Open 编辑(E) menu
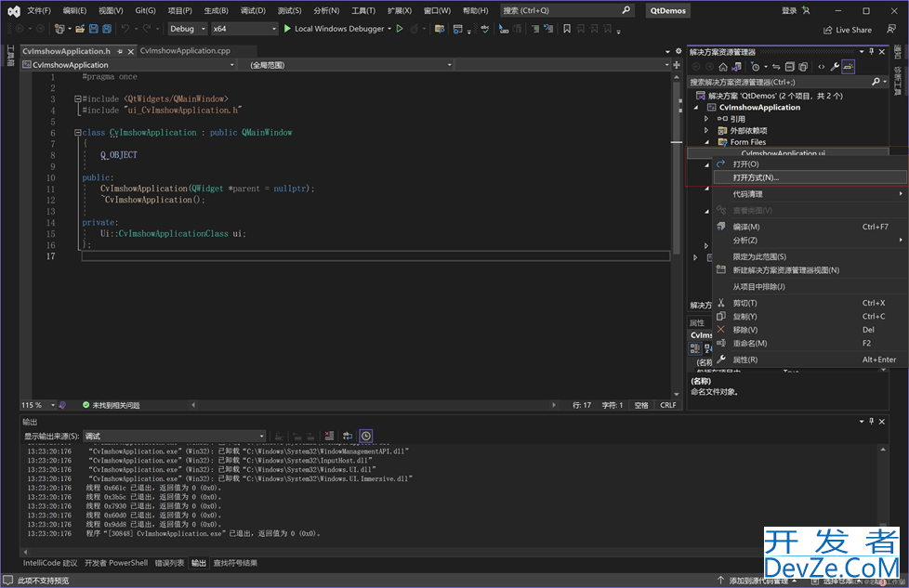The height and width of the screenshot is (588, 909). tap(74, 10)
